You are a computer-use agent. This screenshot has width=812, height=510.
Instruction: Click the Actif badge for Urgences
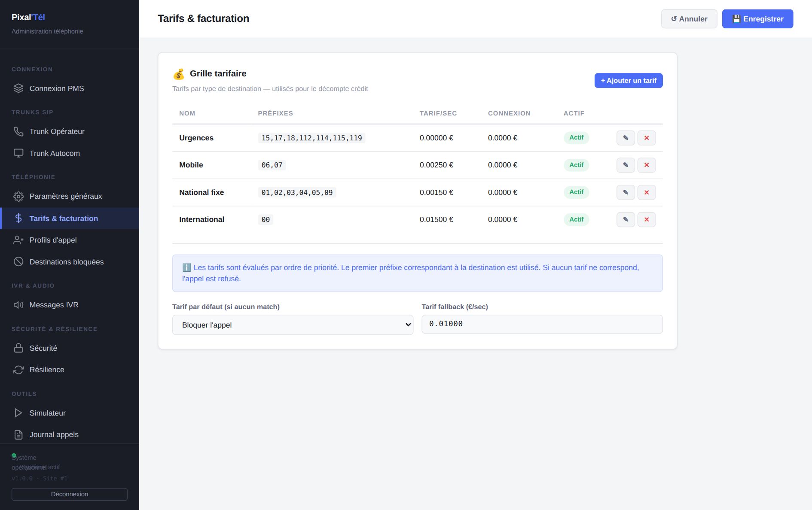pyautogui.click(x=576, y=138)
